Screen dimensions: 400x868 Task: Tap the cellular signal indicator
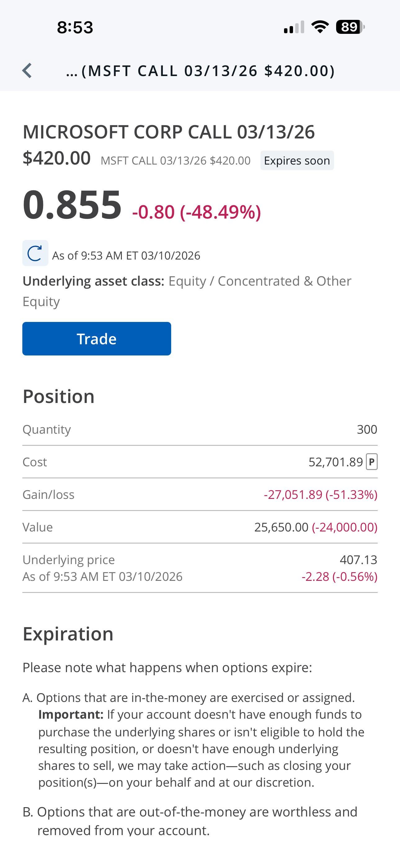(294, 27)
